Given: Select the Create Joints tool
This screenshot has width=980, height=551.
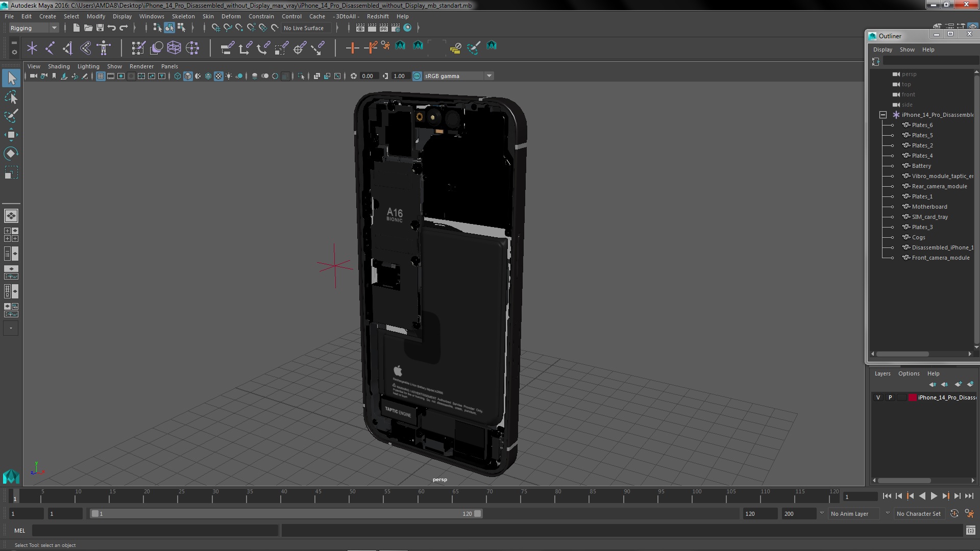Looking at the screenshot, I should (x=50, y=48).
